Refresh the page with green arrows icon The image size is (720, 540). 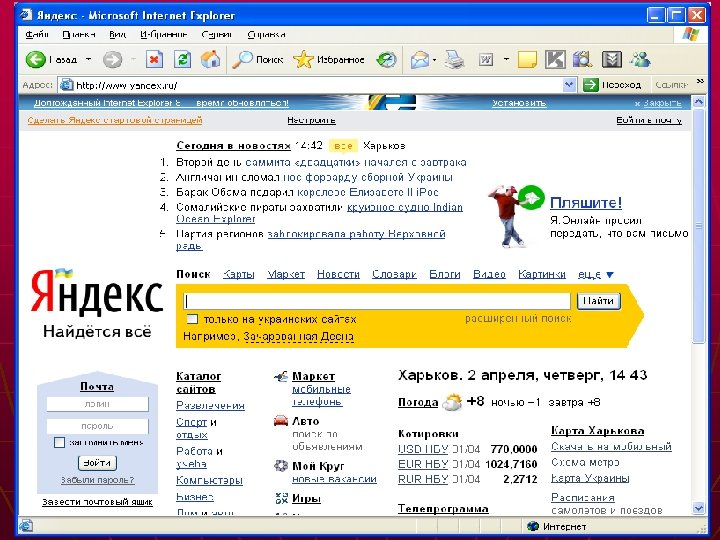[x=182, y=60]
